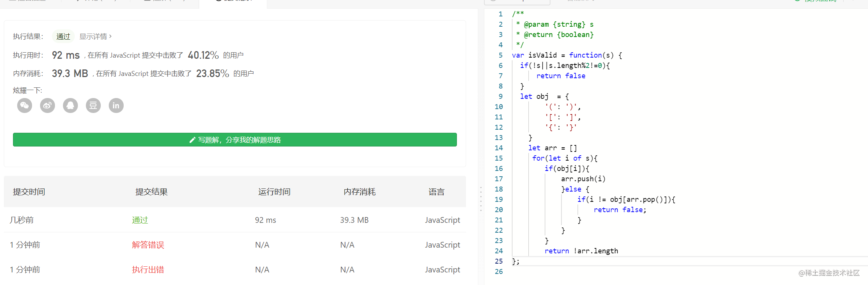This screenshot has height=285, width=868.
Task: Click the 23.85% memory percentile value
Action: 213,74
